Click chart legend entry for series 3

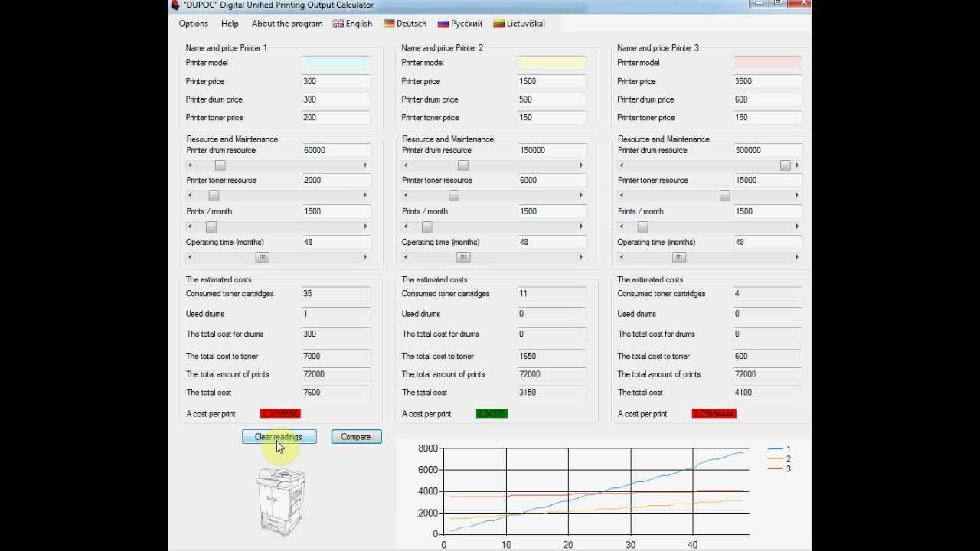pos(779,468)
